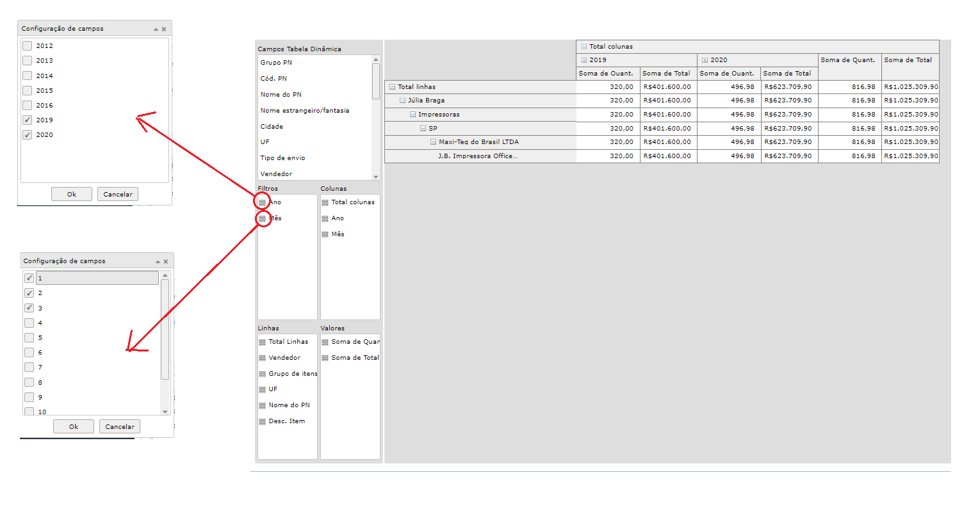Image resolution: width=980 pixels, height=516 pixels.
Task: Click the handle icon beside Mês in Colunas
Action: click(325, 234)
